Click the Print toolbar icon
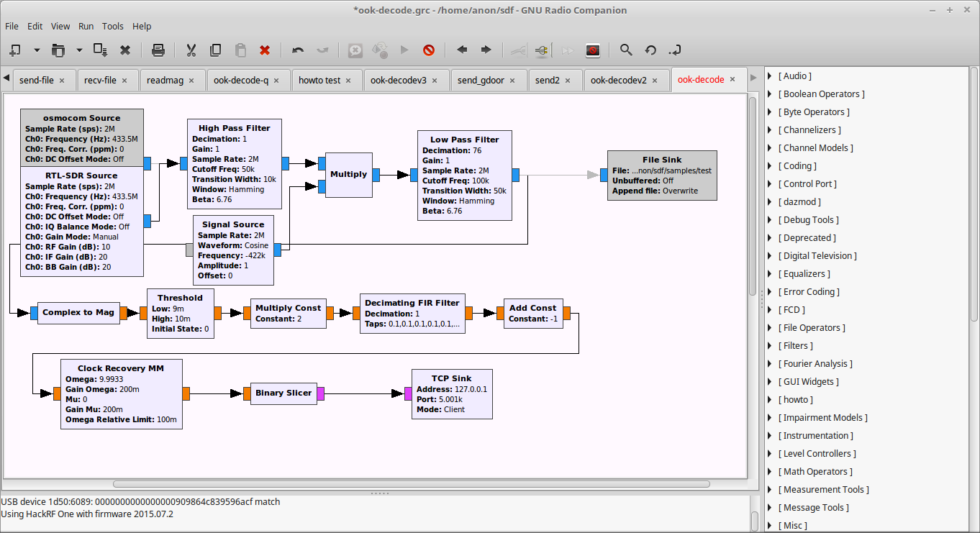The height and width of the screenshot is (533, 980). [158, 50]
